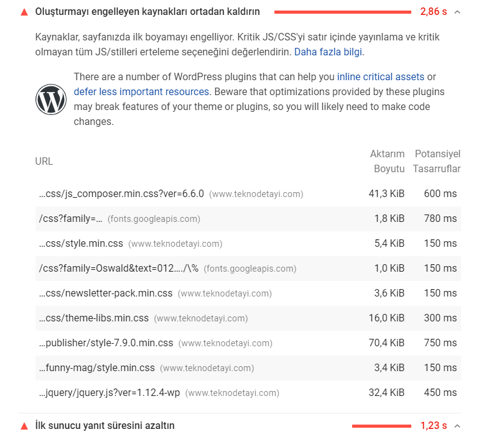Open the 'inline critical assets' link
This screenshot has height=442, width=504.
tap(381, 76)
